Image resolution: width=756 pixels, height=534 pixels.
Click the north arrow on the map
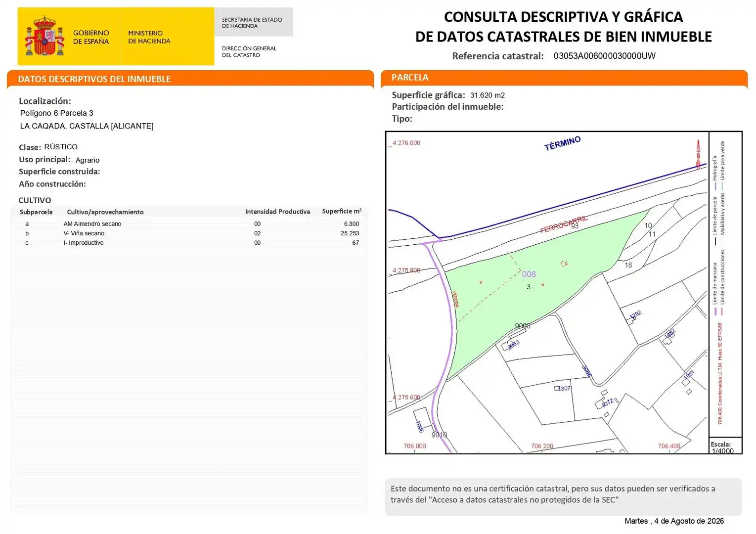pos(698,155)
